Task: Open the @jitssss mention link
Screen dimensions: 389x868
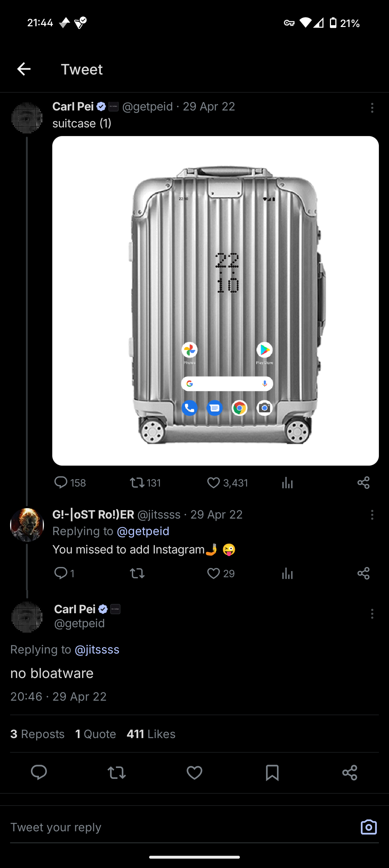Action: (97, 650)
